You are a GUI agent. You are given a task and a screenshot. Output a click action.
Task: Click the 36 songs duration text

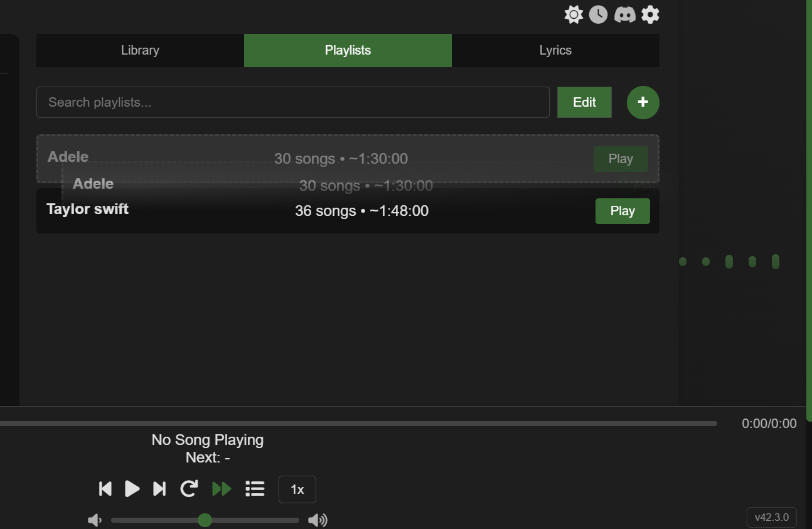(x=361, y=211)
